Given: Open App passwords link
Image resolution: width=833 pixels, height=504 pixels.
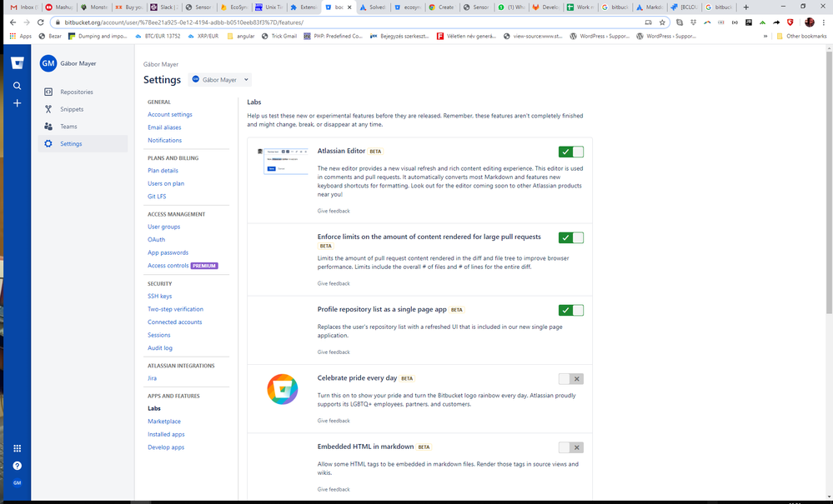Looking at the screenshot, I should [168, 252].
